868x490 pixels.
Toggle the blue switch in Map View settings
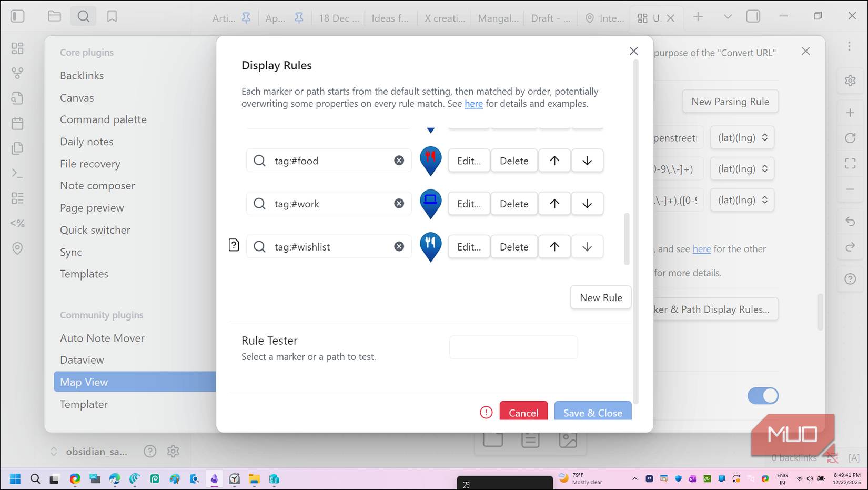pos(763,396)
